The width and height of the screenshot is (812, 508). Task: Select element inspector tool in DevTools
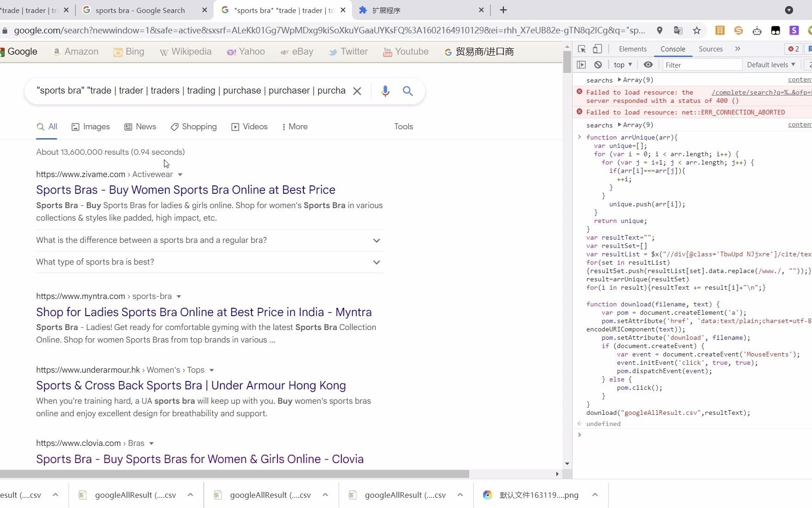coord(582,49)
